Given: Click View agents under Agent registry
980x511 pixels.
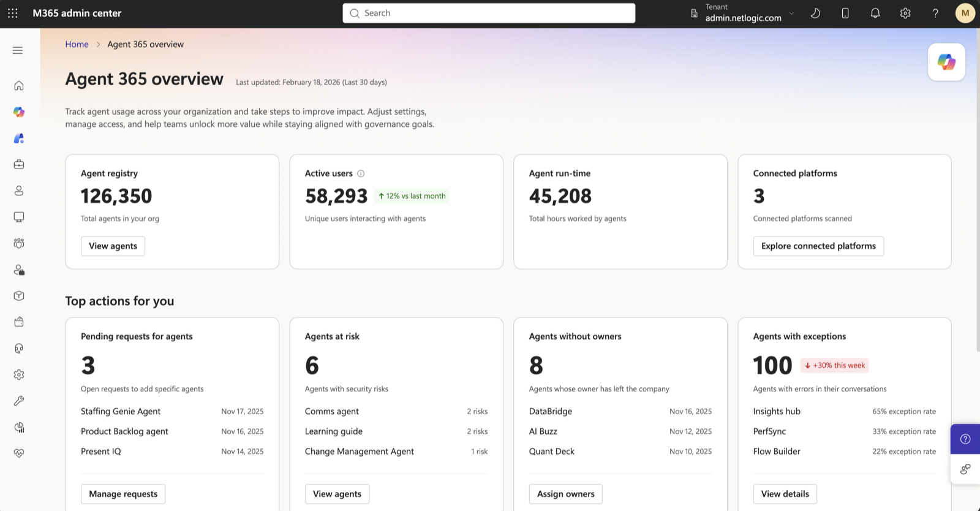Looking at the screenshot, I should [x=113, y=246].
